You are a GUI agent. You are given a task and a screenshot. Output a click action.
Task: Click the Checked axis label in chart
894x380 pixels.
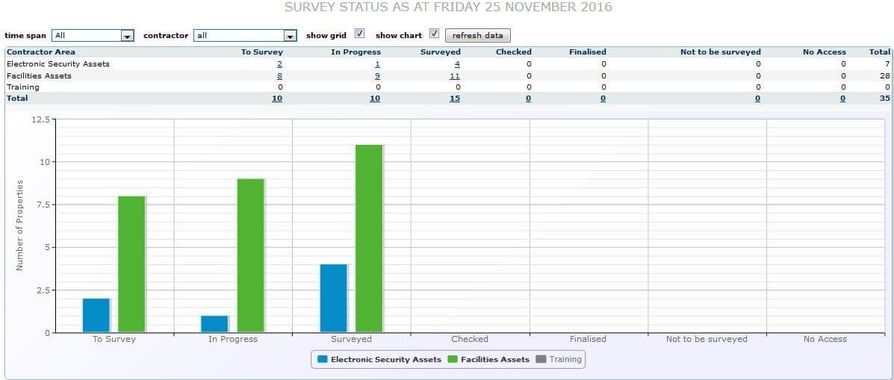(470, 339)
